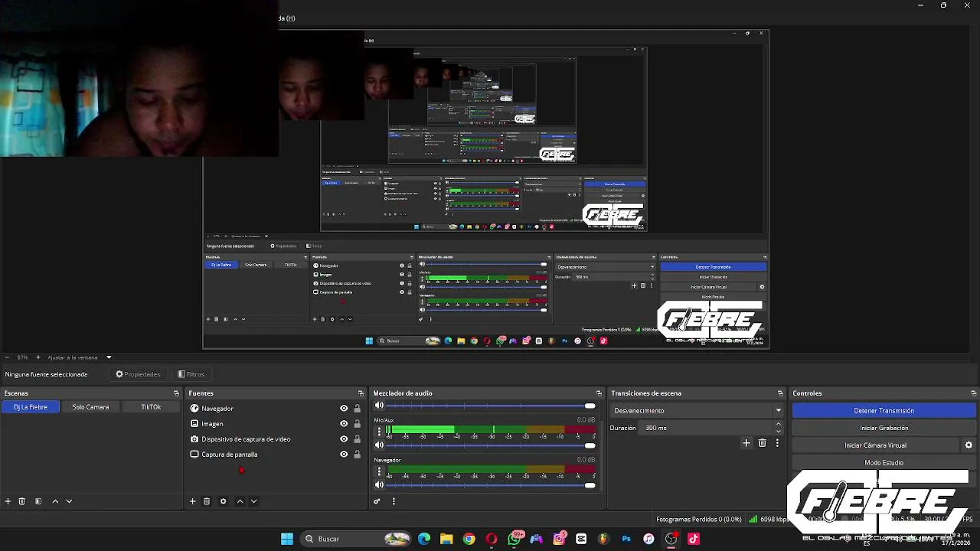This screenshot has width=980, height=551.
Task: Remove the transition using the Transiciones trash icon
Action: click(x=762, y=443)
